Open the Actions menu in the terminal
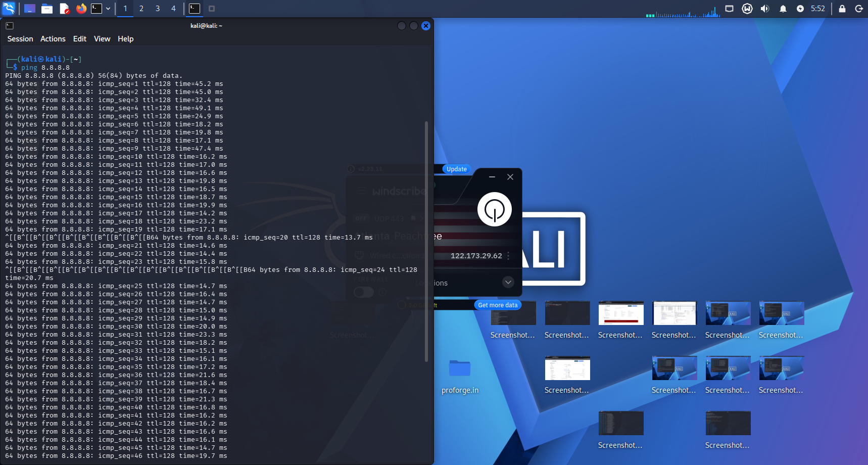Screen dimensions: 868x465 coord(53,39)
